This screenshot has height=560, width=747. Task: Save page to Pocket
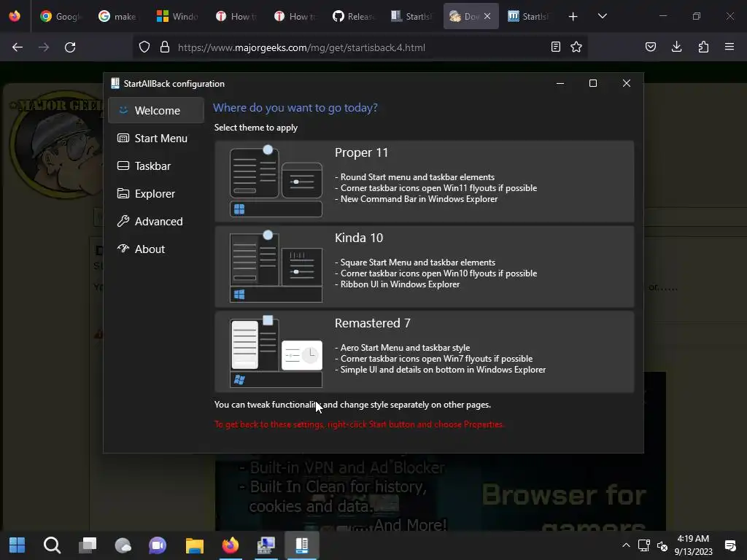click(651, 47)
